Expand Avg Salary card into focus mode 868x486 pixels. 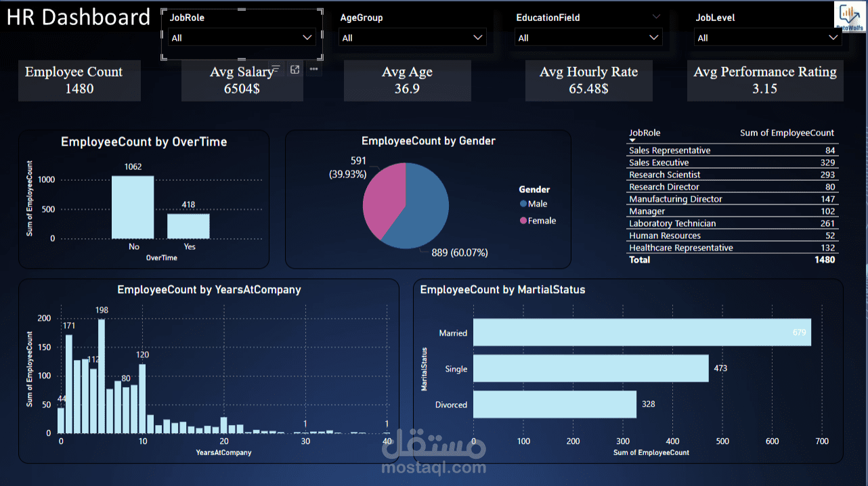(x=294, y=69)
